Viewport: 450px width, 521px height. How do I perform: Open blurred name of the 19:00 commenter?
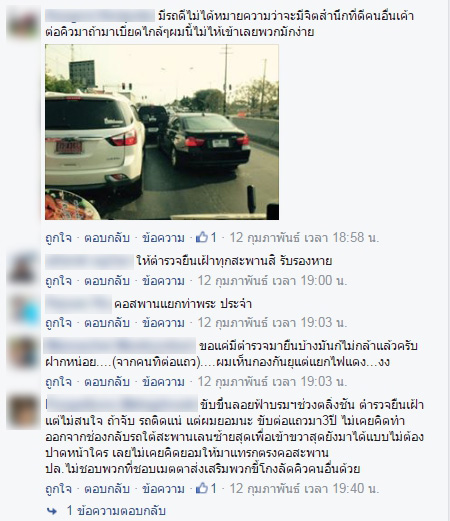(89, 261)
